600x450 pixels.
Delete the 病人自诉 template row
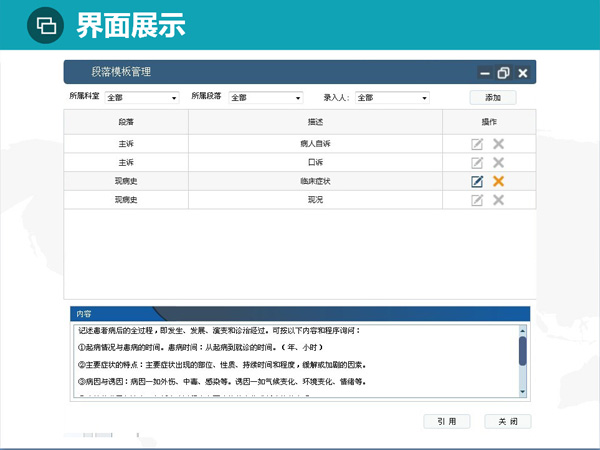pyautogui.click(x=498, y=144)
